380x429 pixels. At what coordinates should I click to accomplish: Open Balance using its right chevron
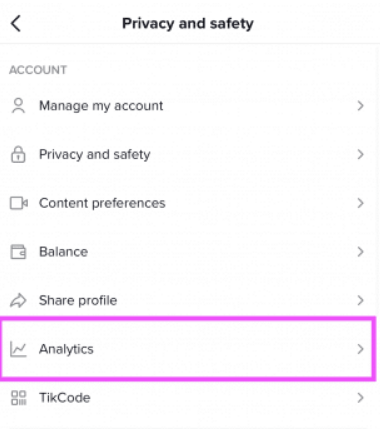point(360,252)
